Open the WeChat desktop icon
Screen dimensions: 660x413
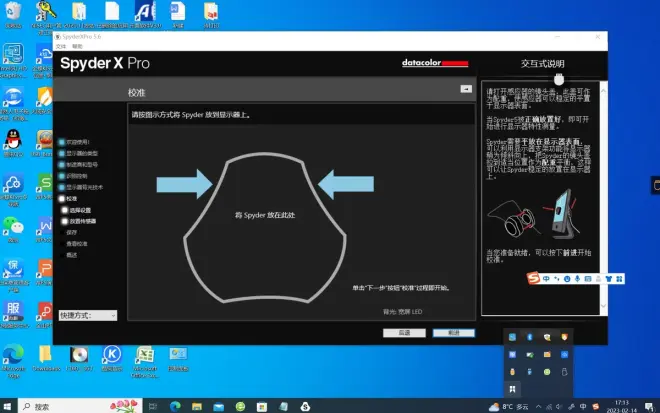click(x=13, y=229)
